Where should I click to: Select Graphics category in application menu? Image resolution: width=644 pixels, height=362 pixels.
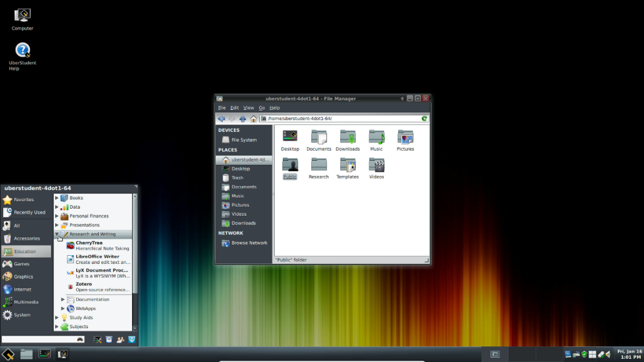(23, 277)
